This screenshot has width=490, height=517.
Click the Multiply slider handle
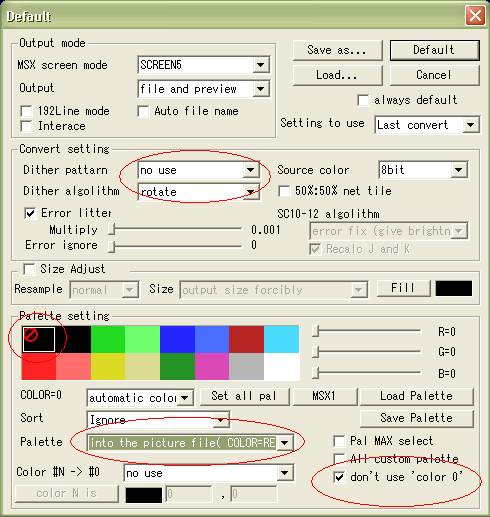(x=112, y=229)
